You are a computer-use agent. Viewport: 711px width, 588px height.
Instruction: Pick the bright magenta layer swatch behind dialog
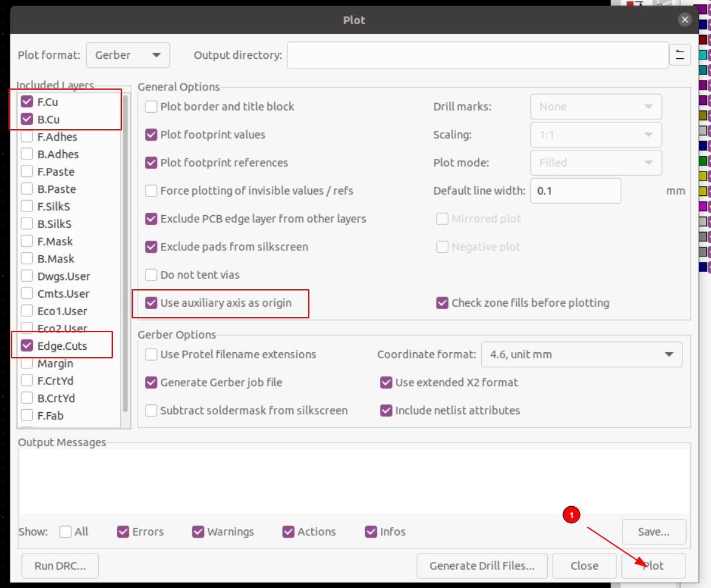tap(703, 206)
